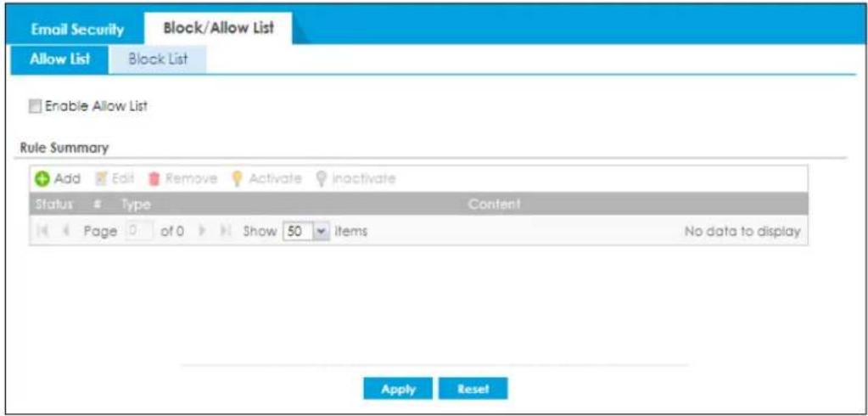
Task: Sort by the # column header
Action: [97, 205]
